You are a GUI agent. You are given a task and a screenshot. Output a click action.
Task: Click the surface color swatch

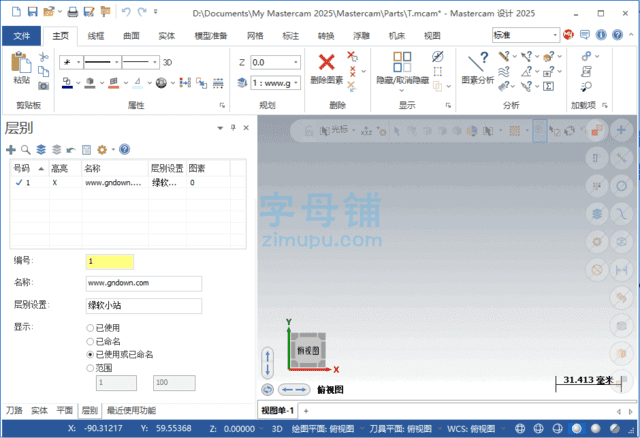point(90,83)
